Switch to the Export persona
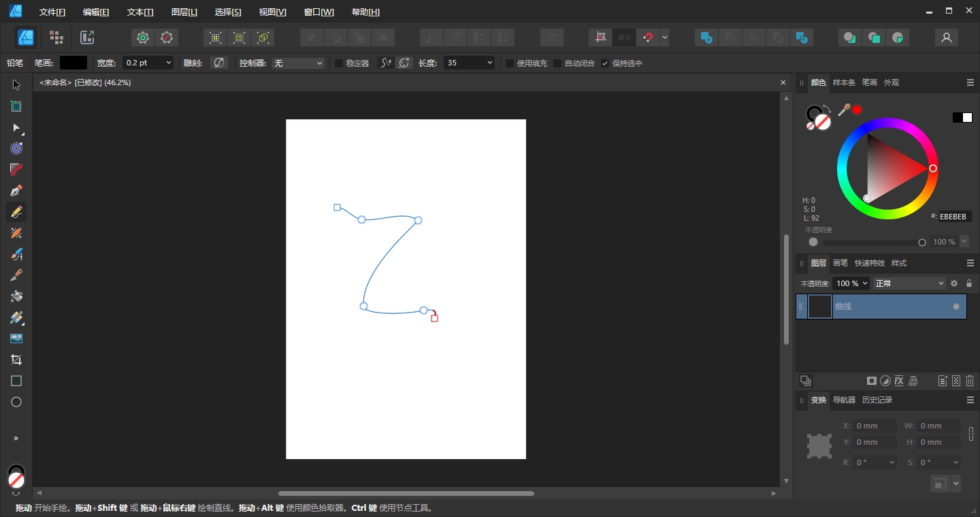 (87, 37)
